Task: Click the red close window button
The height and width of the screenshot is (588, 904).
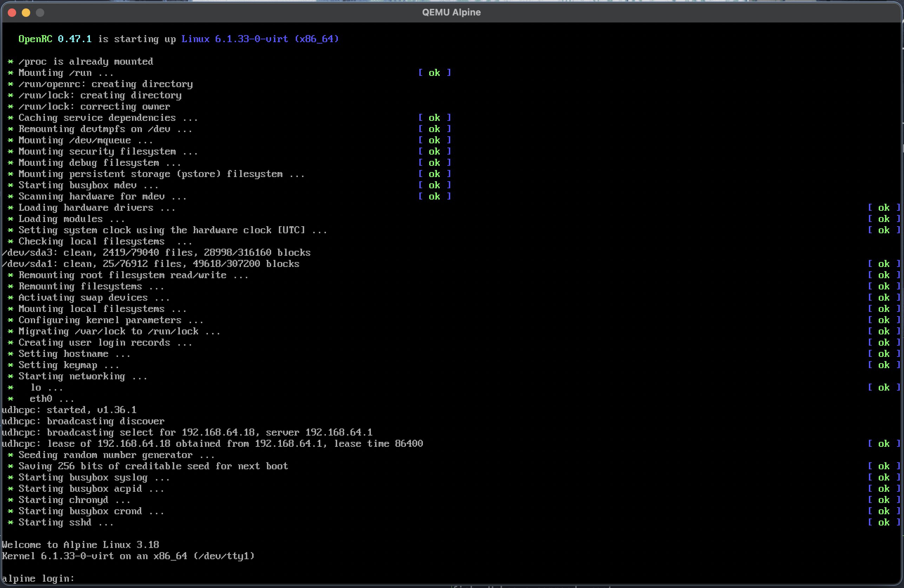Action: [x=12, y=13]
